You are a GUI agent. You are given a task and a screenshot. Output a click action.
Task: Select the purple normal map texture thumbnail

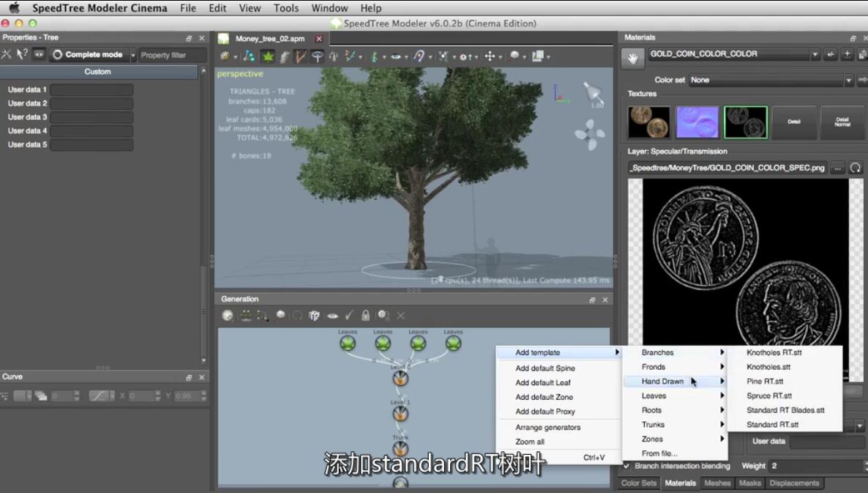697,122
